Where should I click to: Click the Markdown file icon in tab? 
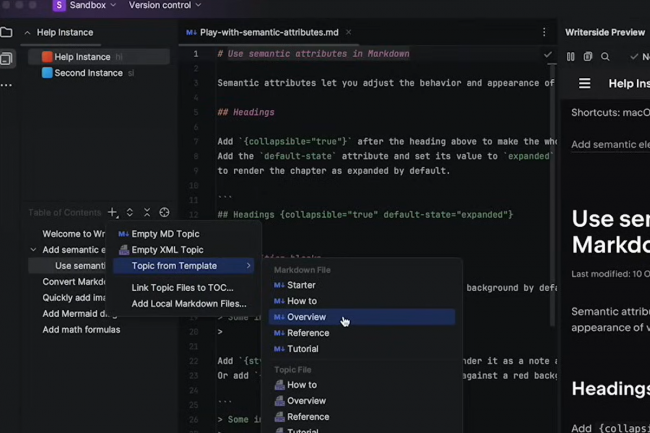[191, 32]
